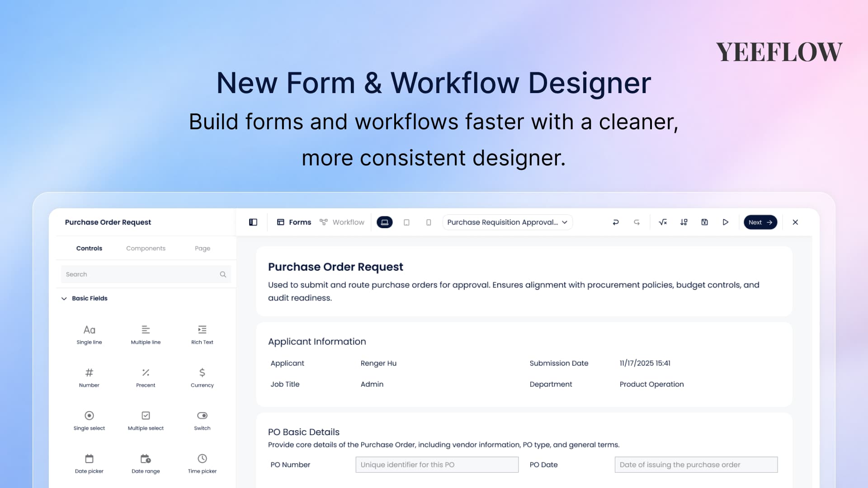Open the Workflow tab
868x488 pixels.
click(x=342, y=222)
